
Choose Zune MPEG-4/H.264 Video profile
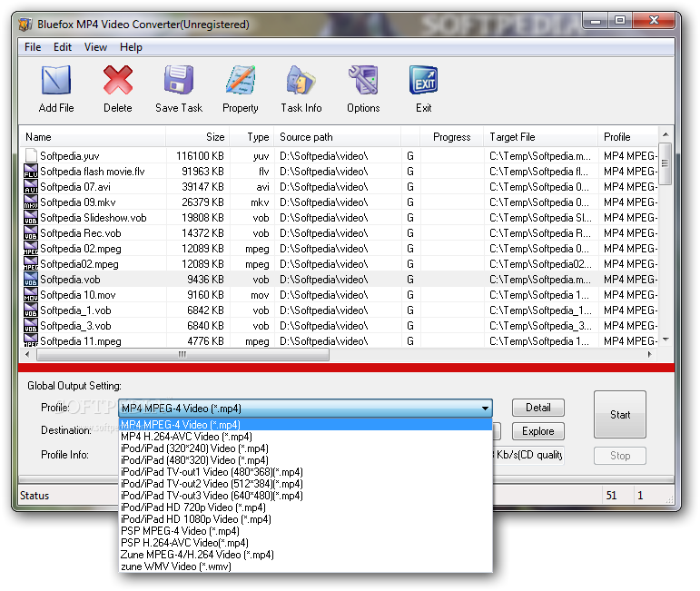305,555
